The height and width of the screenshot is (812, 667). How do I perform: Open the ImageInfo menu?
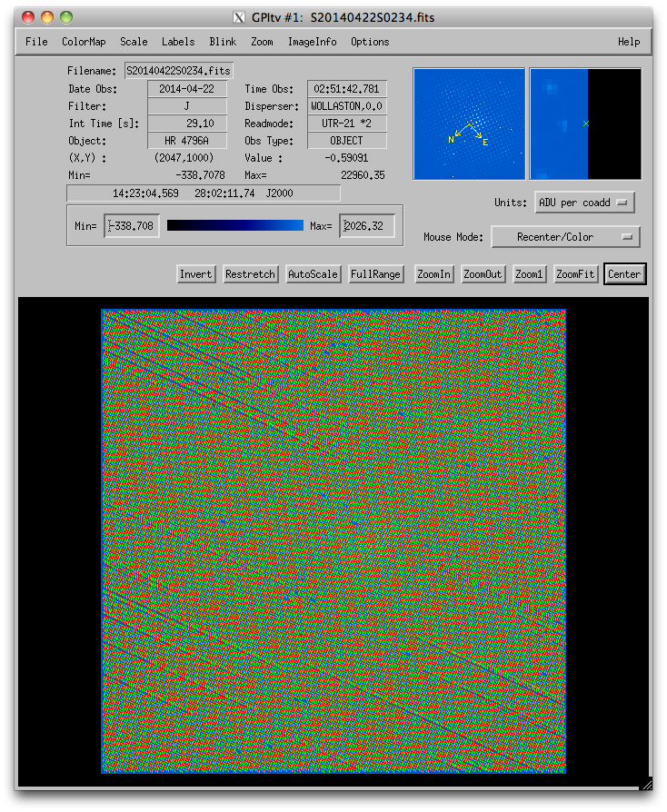click(312, 42)
